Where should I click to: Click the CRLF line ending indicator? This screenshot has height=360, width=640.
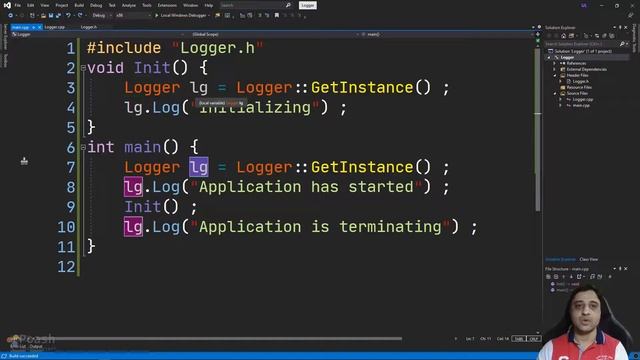(x=533, y=339)
